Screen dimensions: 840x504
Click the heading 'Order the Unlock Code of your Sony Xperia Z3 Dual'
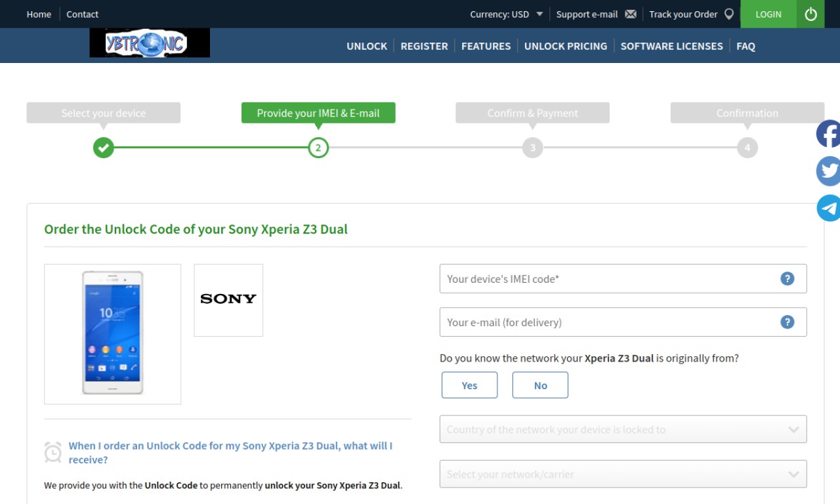(x=196, y=229)
